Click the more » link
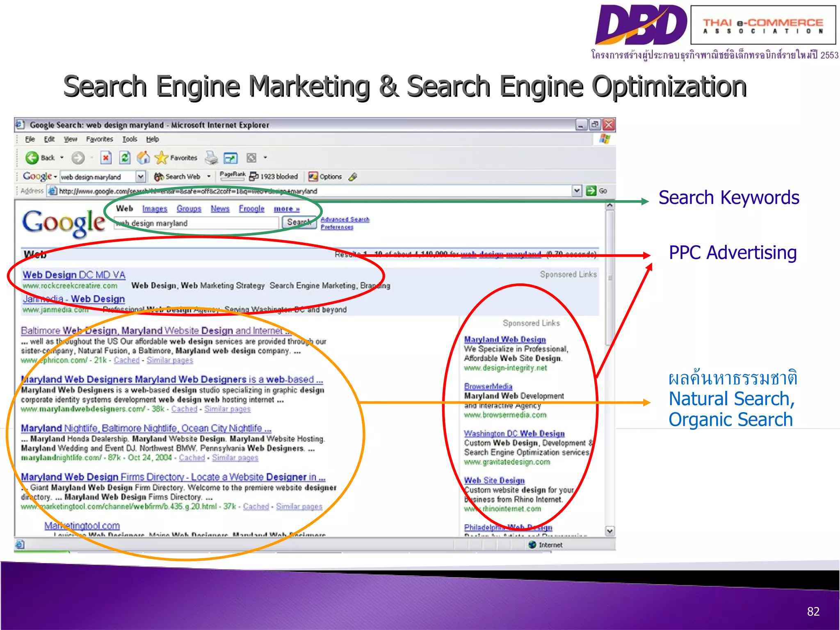The height and width of the screenshot is (630, 840). coord(287,209)
